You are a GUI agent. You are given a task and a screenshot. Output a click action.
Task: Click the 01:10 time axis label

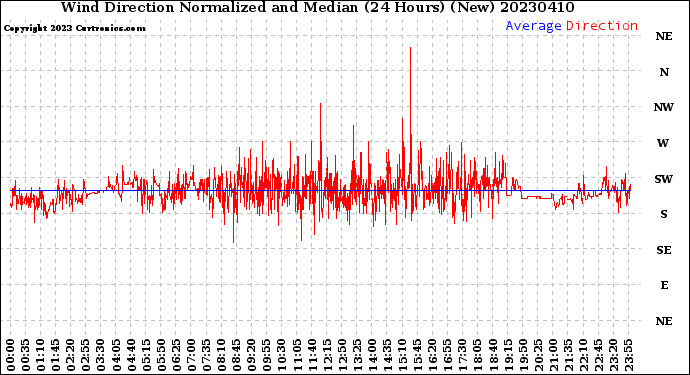tap(41, 355)
